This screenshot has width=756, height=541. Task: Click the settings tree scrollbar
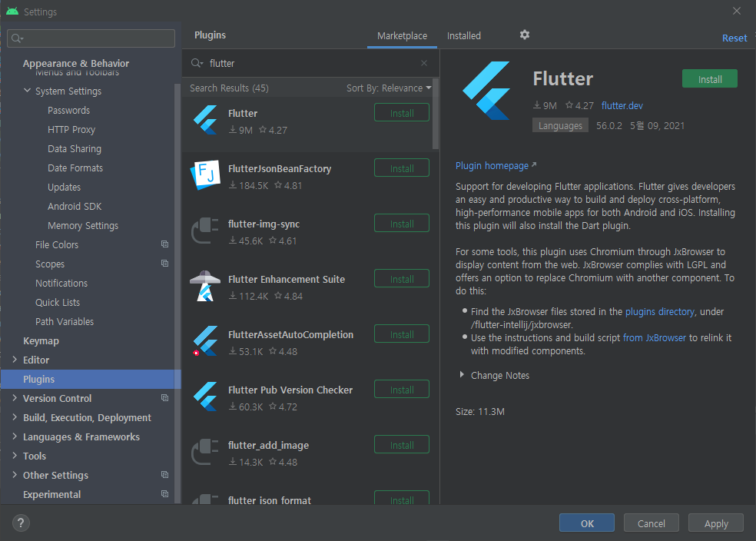[177, 293]
